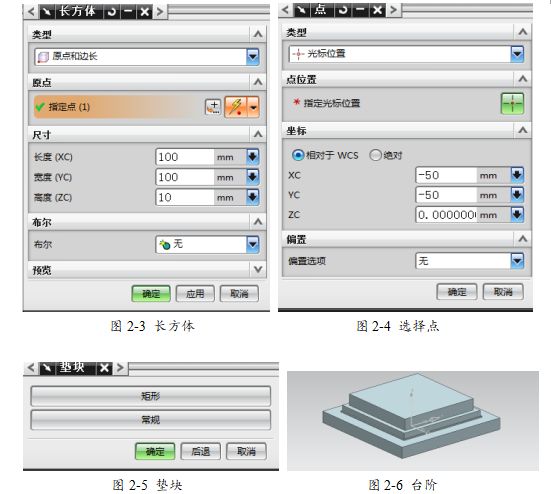Screen dimensions: 551x494
Task: Collapse the 坐标 section
Action: pyautogui.click(x=523, y=130)
